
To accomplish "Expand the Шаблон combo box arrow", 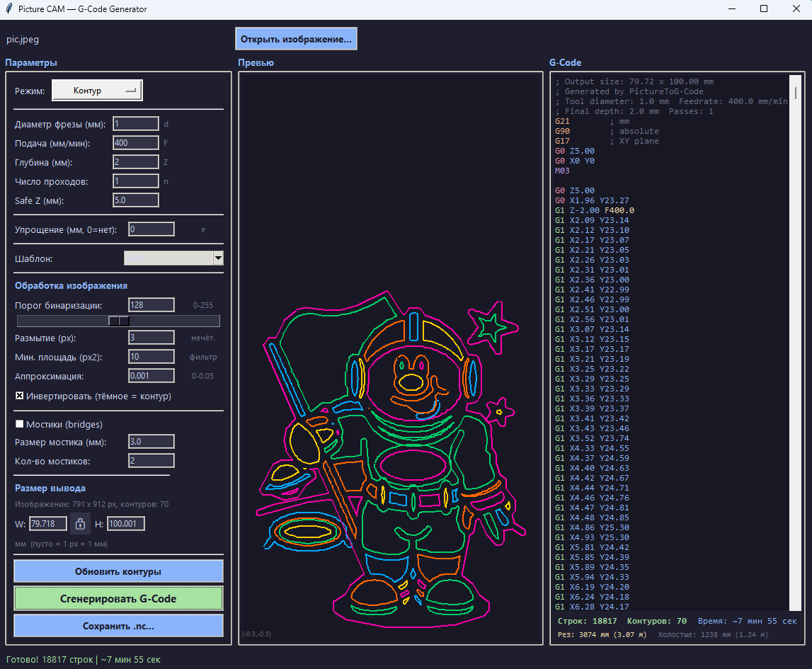I will tap(218, 258).
